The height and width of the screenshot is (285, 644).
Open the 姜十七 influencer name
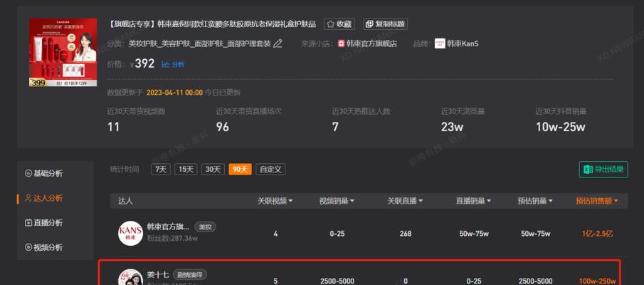tap(158, 274)
